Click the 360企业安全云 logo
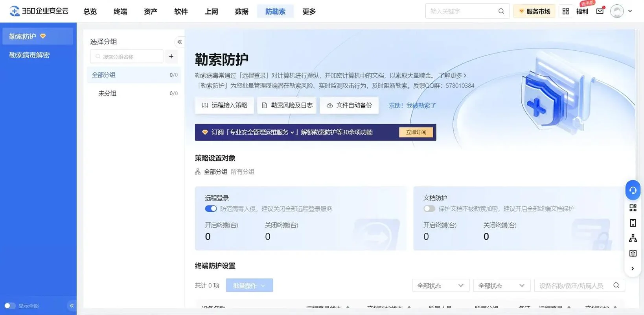 (39, 11)
